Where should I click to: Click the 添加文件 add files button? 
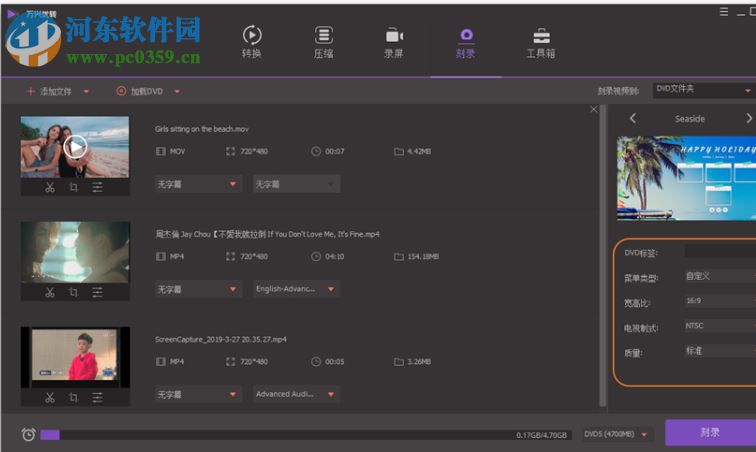click(49, 91)
